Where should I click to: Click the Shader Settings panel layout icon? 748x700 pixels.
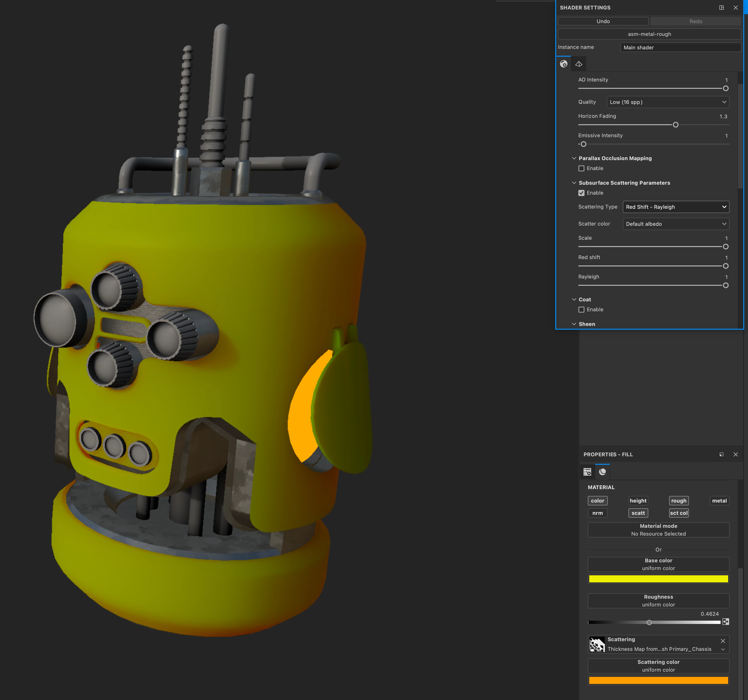click(721, 8)
